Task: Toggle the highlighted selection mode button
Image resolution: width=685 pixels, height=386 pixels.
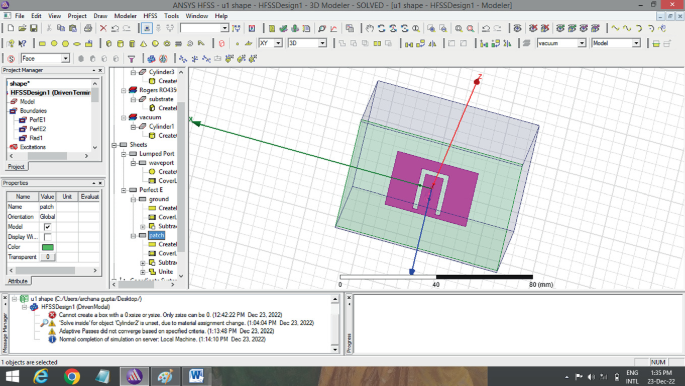Action: [147, 28]
